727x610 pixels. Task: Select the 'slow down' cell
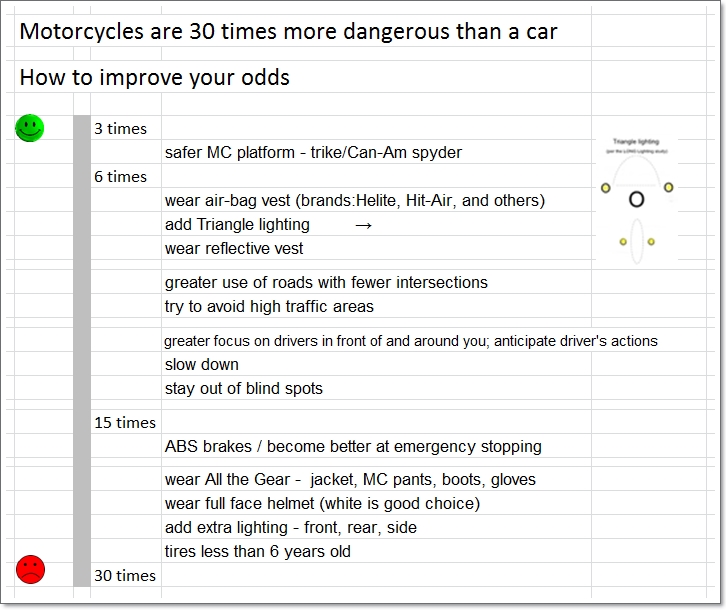pos(202,365)
